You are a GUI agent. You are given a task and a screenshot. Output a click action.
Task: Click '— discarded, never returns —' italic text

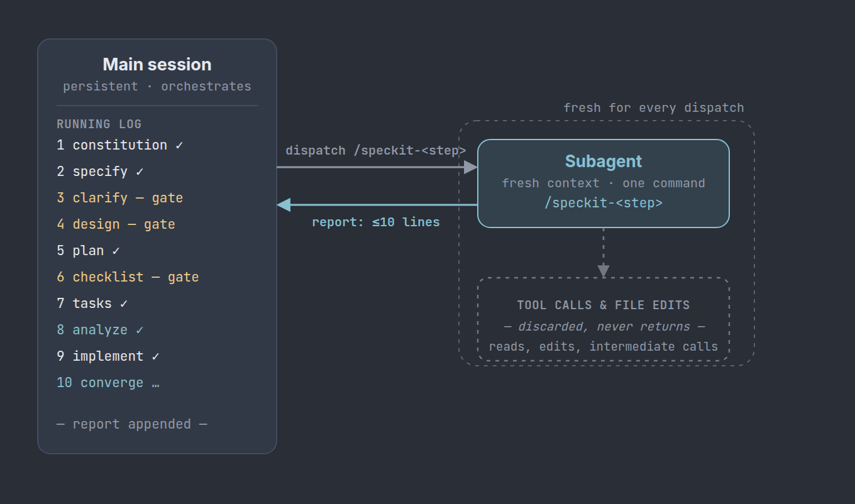604,327
